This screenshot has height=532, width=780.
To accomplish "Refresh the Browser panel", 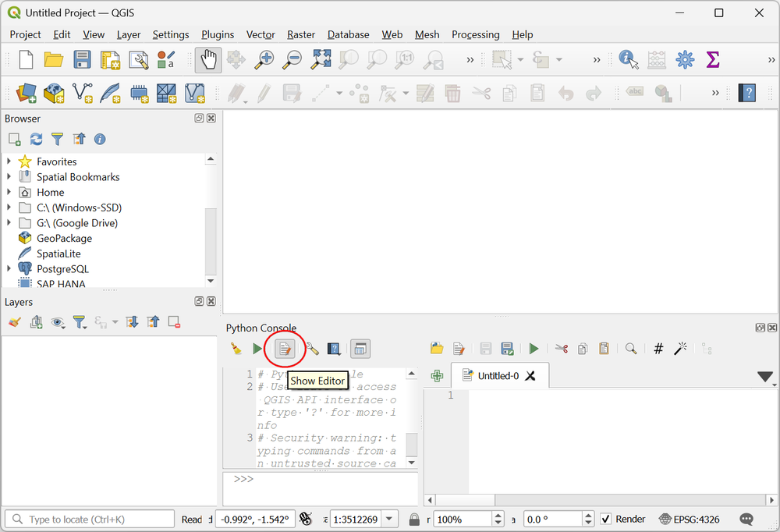I will (37, 140).
